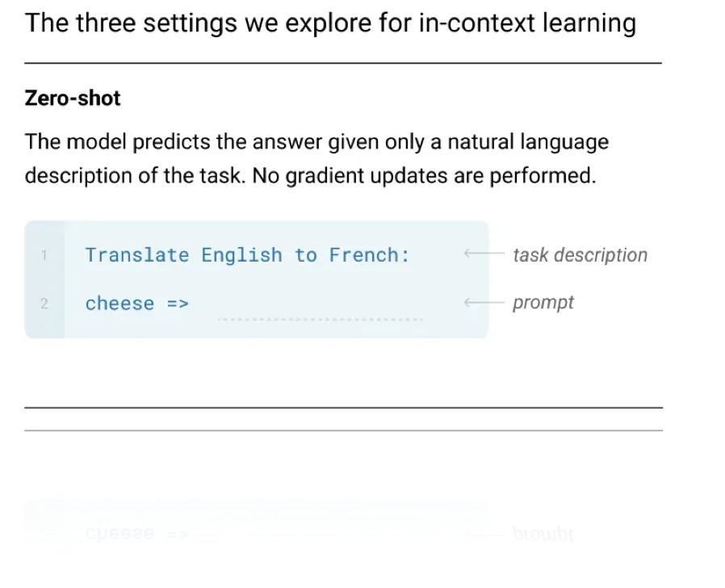This screenshot has height=588, width=725.
Task: Click the arrow pointing to task description line
Action: pos(483,255)
